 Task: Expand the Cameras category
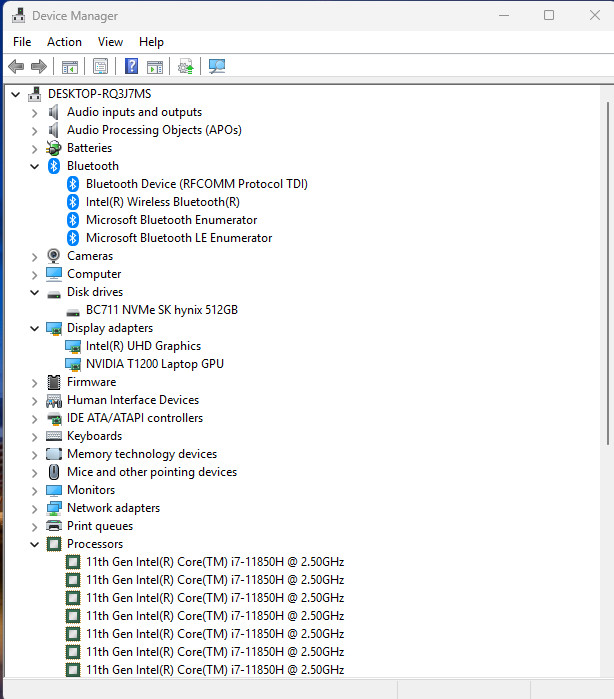(x=34, y=257)
